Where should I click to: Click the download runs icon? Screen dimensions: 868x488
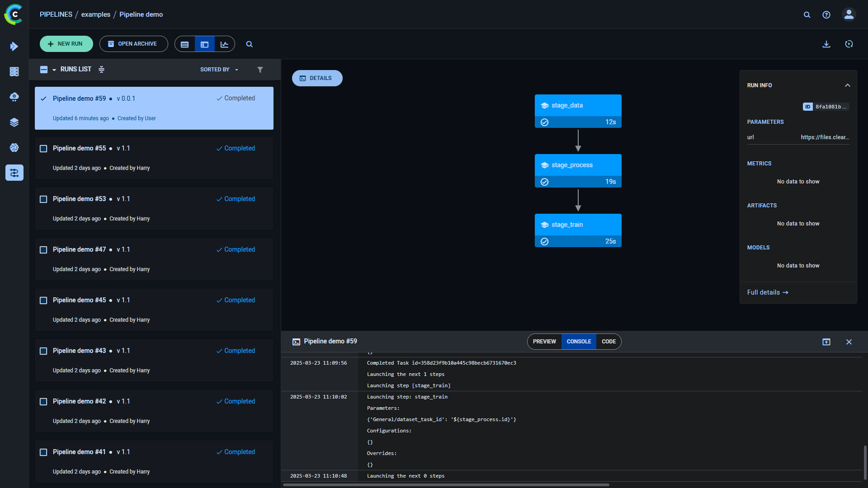826,44
